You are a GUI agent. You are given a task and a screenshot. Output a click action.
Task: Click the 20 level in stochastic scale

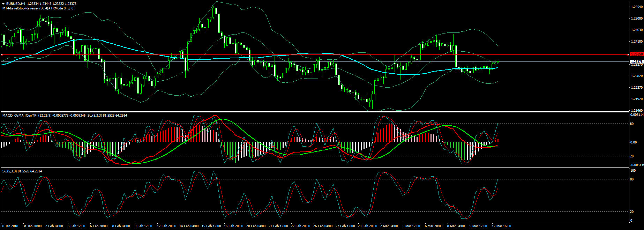coord(632,212)
